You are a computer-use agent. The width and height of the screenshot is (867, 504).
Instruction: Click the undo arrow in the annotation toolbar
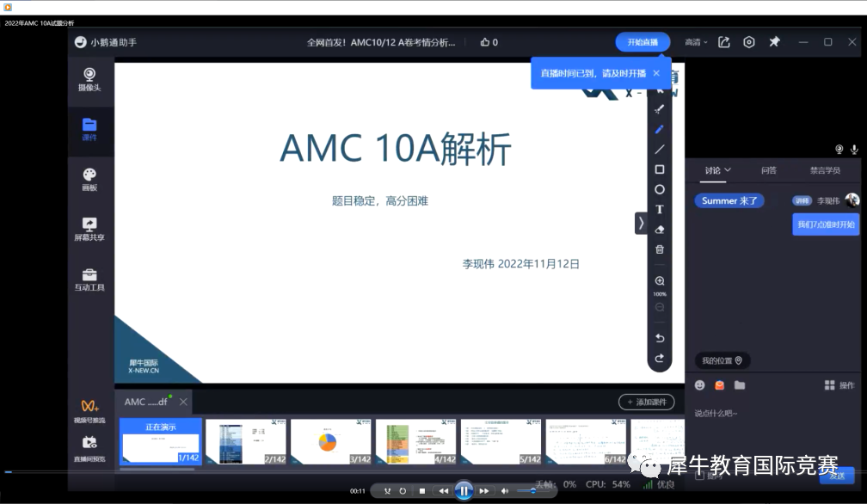pos(660,338)
